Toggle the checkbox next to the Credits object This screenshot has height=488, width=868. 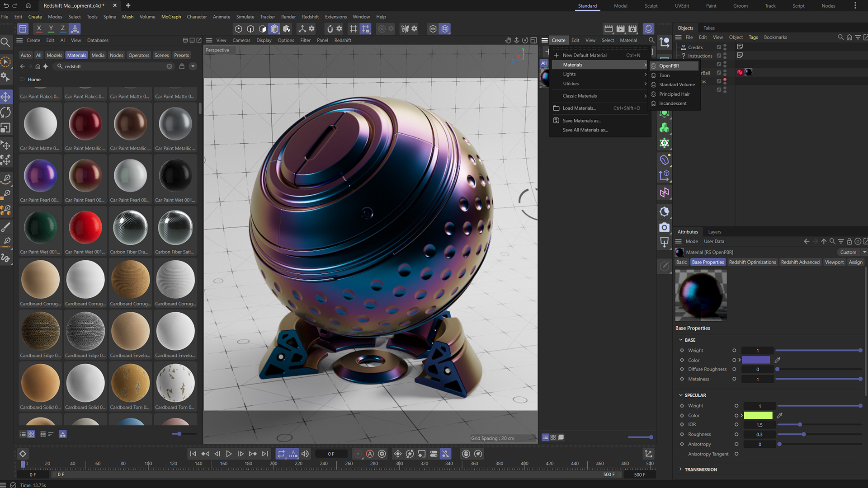(719, 47)
